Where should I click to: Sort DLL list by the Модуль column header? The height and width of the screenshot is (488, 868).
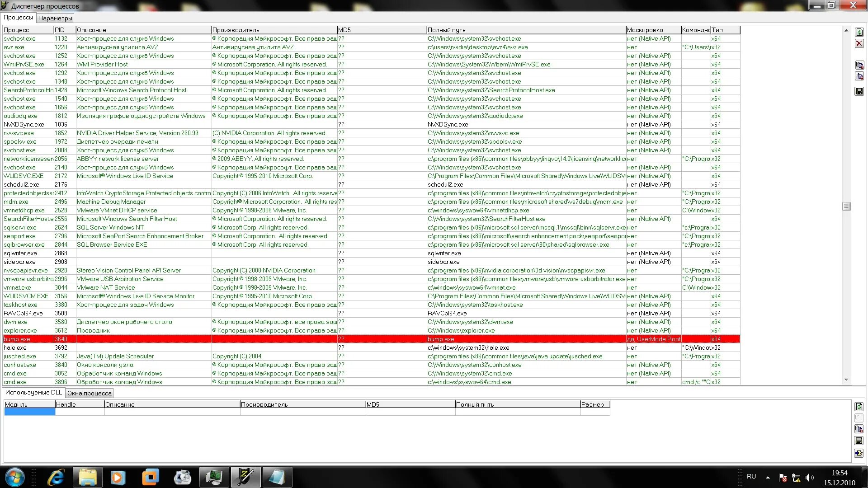[x=29, y=404]
